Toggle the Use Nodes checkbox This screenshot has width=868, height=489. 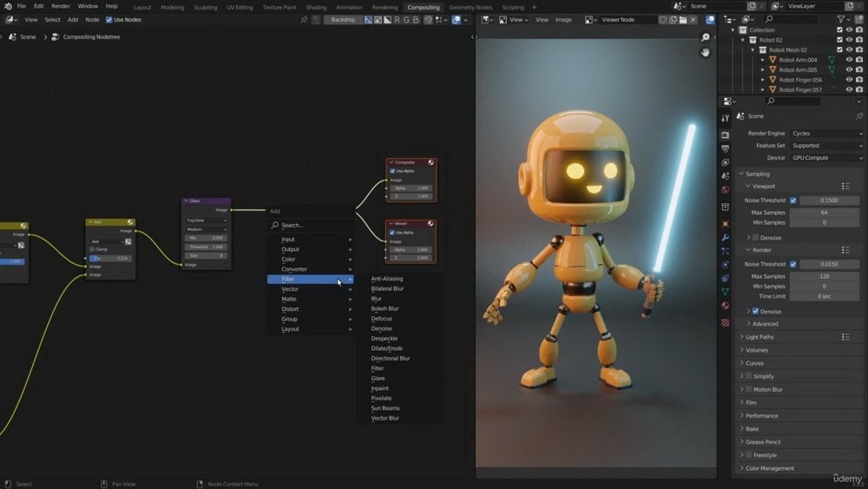pyautogui.click(x=108, y=20)
